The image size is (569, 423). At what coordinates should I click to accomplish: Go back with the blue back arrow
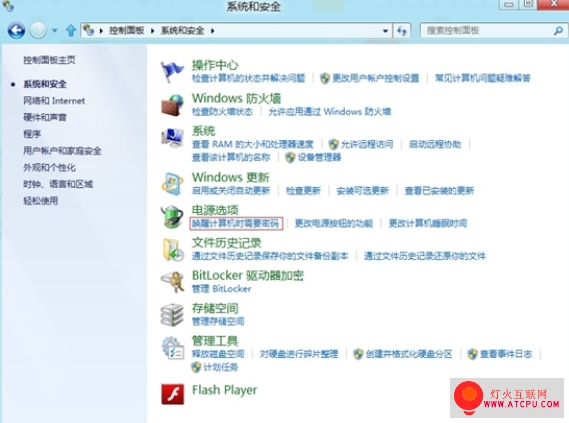16,30
